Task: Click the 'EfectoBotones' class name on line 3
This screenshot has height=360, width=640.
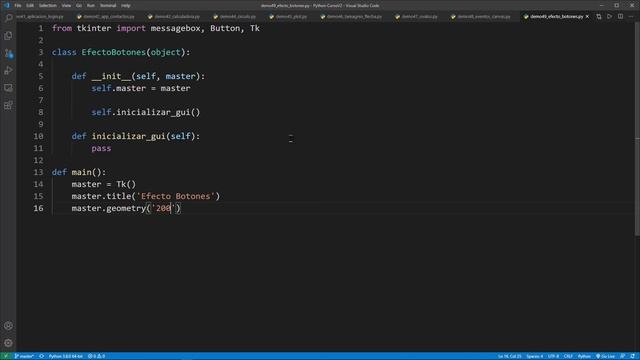Action: point(113,52)
